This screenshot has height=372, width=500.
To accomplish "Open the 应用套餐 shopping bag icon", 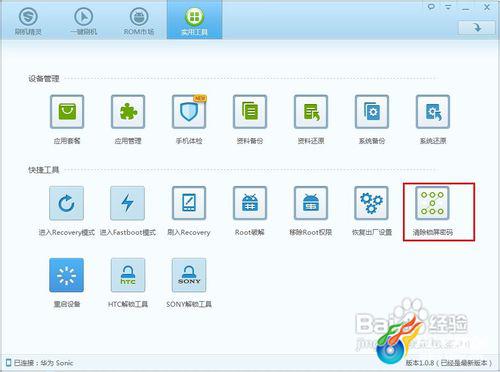I will 67,112.
